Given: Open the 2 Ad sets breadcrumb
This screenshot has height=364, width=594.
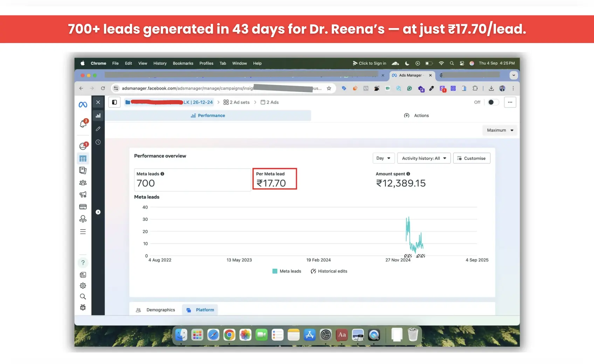Looking at the screenshot, I should coord(236,102).
